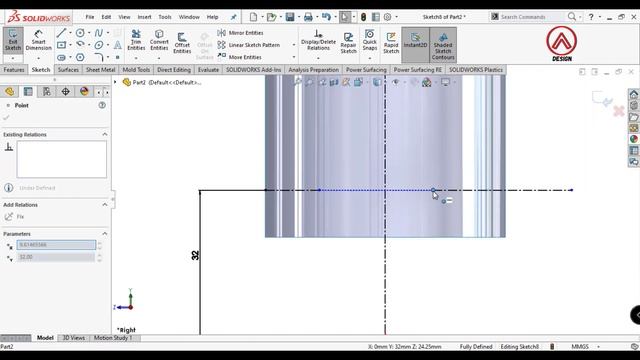
Task: Open the ConfigurationManager tab icon
Action: tap(47, 91)
